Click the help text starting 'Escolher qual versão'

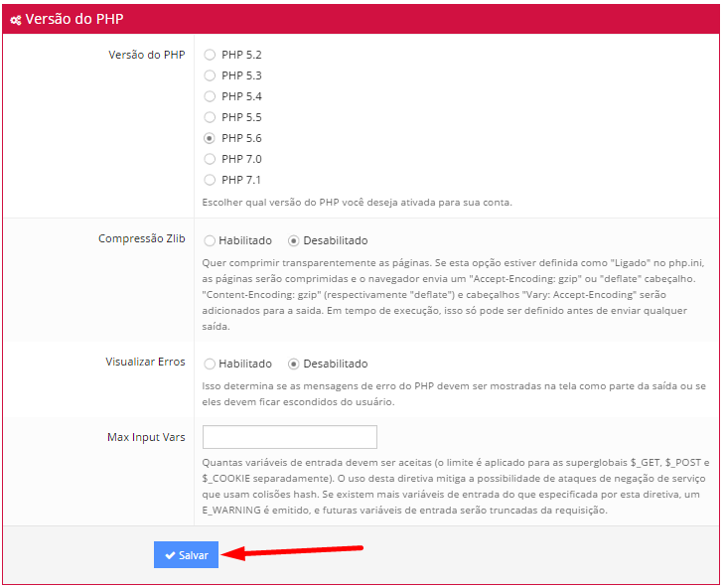[357, 202]
